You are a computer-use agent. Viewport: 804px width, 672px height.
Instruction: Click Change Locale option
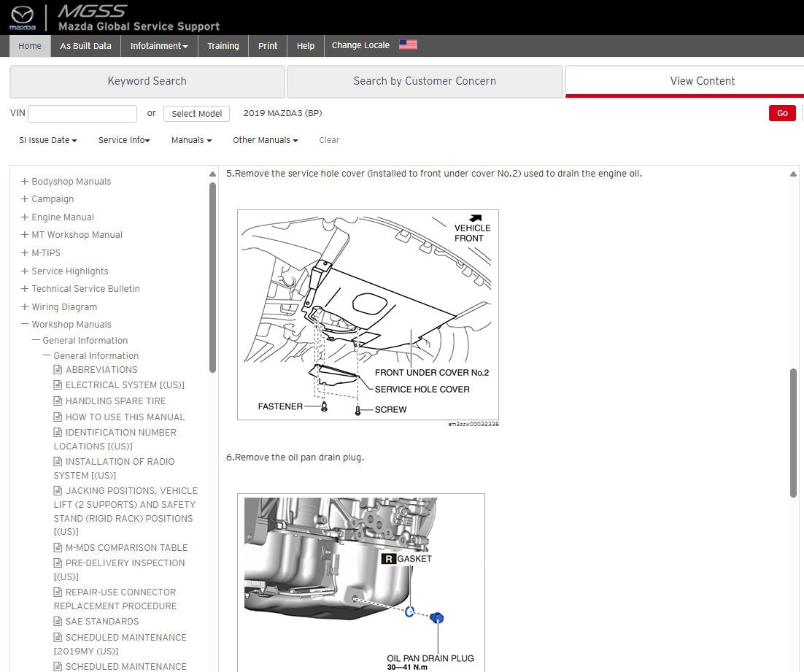click(x=360, y=45)
